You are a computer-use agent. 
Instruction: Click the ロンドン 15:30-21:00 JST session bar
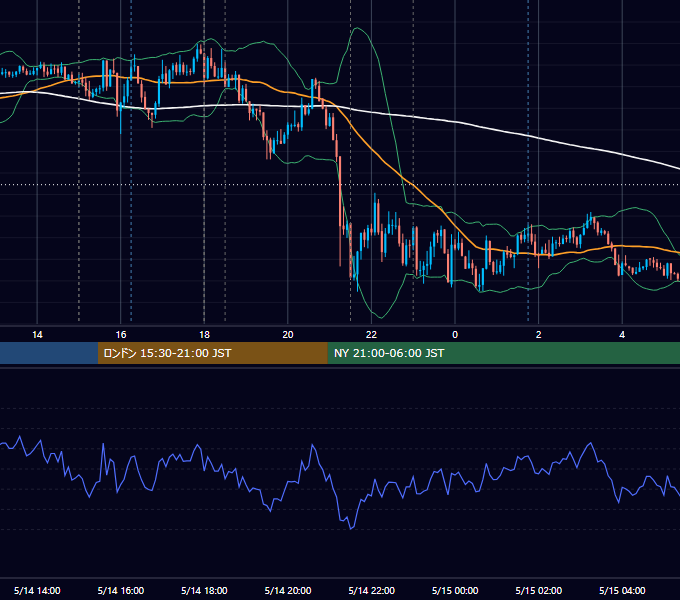[212, 353]
